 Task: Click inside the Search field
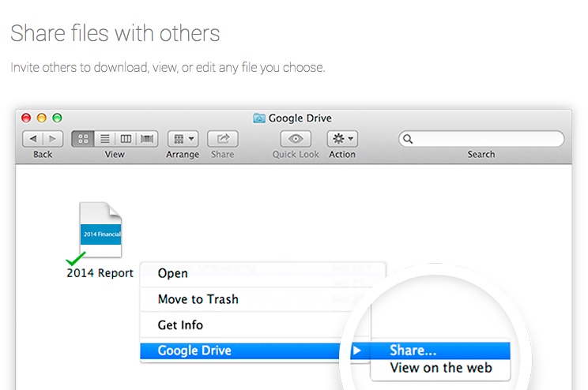coord(481,139)
